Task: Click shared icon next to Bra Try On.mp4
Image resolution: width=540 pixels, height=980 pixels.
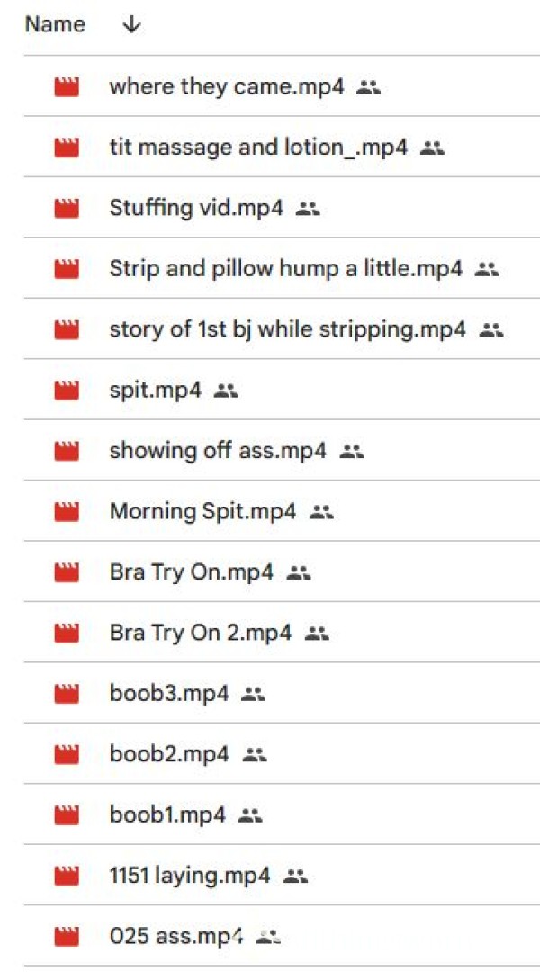Action: pyautogui.click(x=298, y=572)
